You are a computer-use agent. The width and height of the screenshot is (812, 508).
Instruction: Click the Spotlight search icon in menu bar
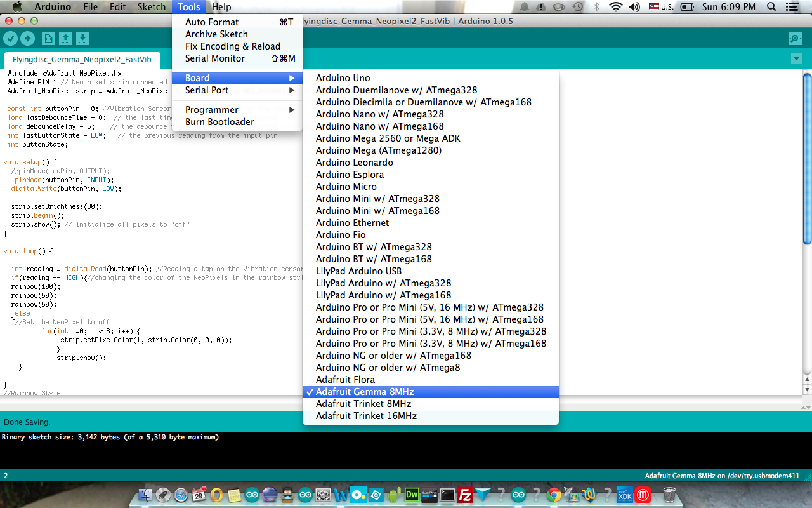tap(771, 7)
